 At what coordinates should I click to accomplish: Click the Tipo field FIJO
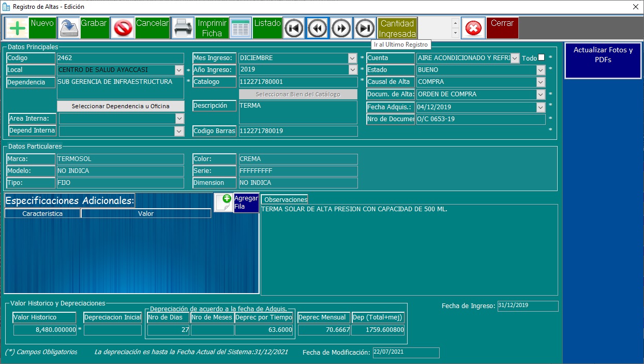tap(121, 183)
